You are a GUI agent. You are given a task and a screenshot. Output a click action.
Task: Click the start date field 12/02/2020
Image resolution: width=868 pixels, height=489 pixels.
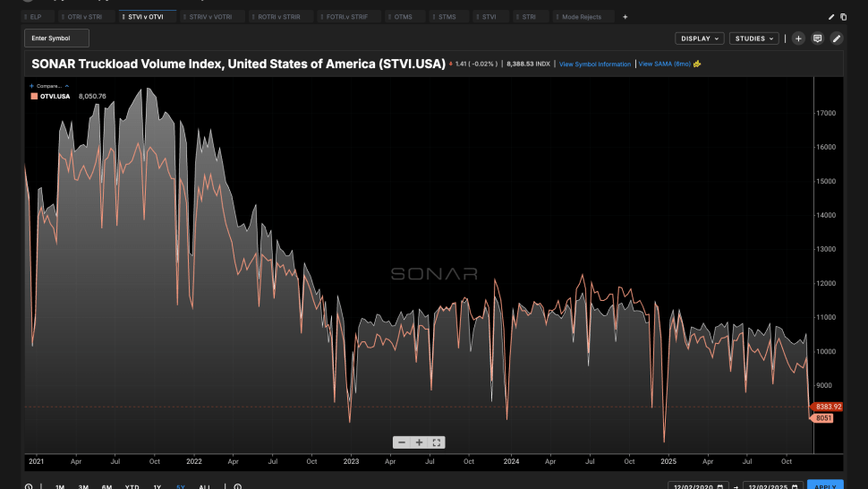(698, 485)
